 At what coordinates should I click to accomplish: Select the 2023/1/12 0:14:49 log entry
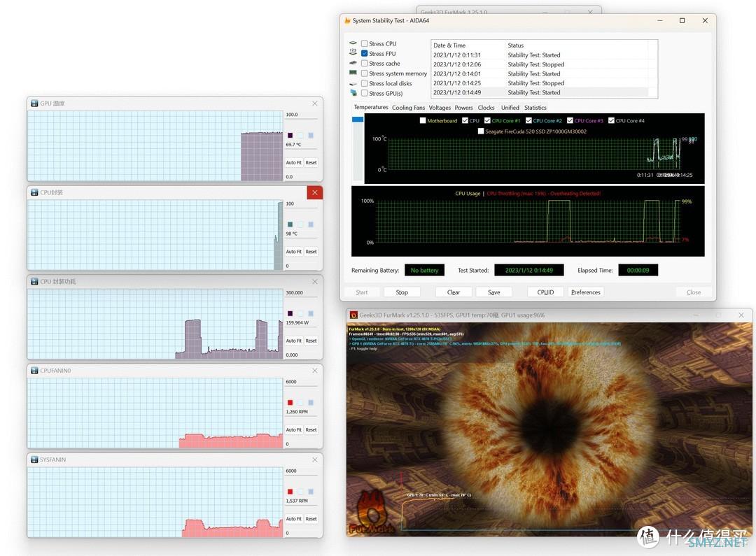coord(540,92)
